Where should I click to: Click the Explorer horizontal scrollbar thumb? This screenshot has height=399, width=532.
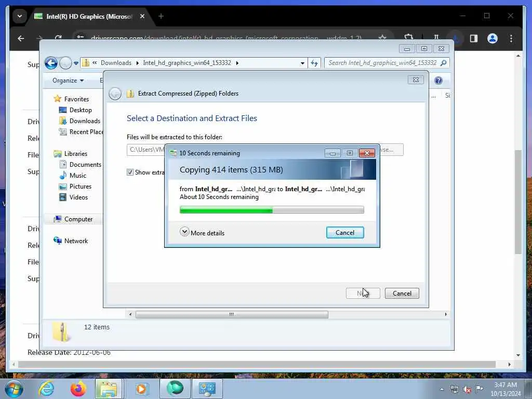click(232, 314)
